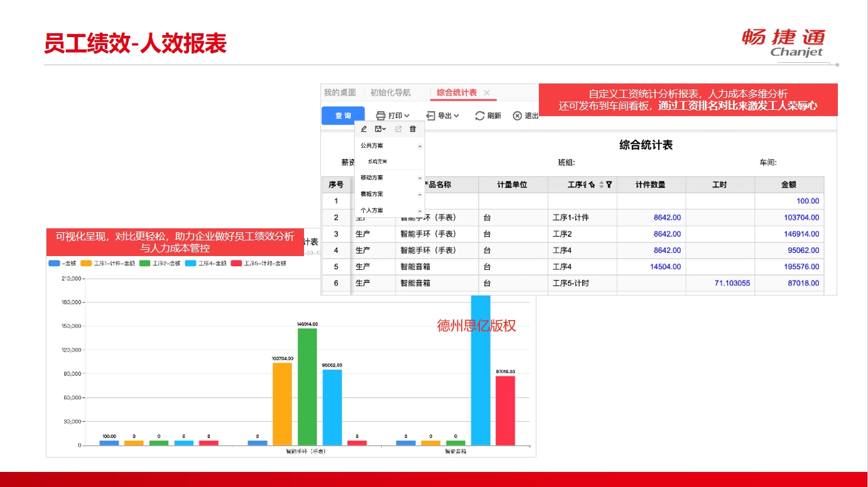This screenshot has height=487, width=868.
Task: Toggle the green 工序2-金额 legend swatch
Action: pos(145,264)
